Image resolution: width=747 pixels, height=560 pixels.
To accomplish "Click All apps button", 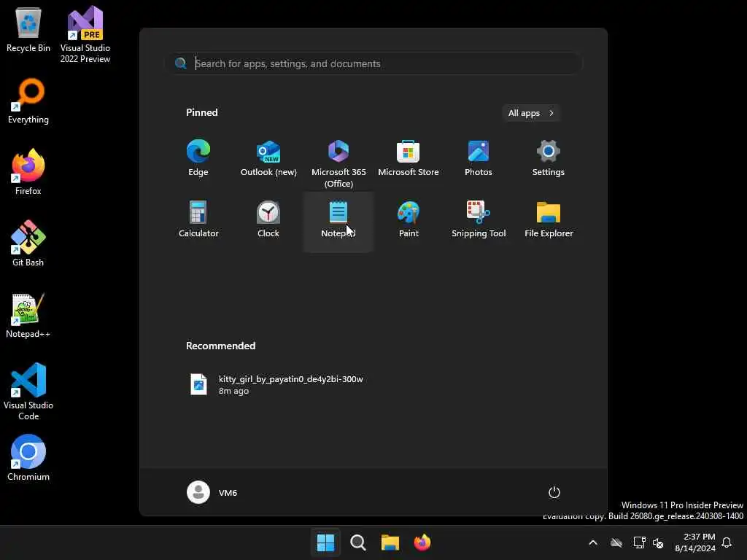I will [x=531, y=113].
